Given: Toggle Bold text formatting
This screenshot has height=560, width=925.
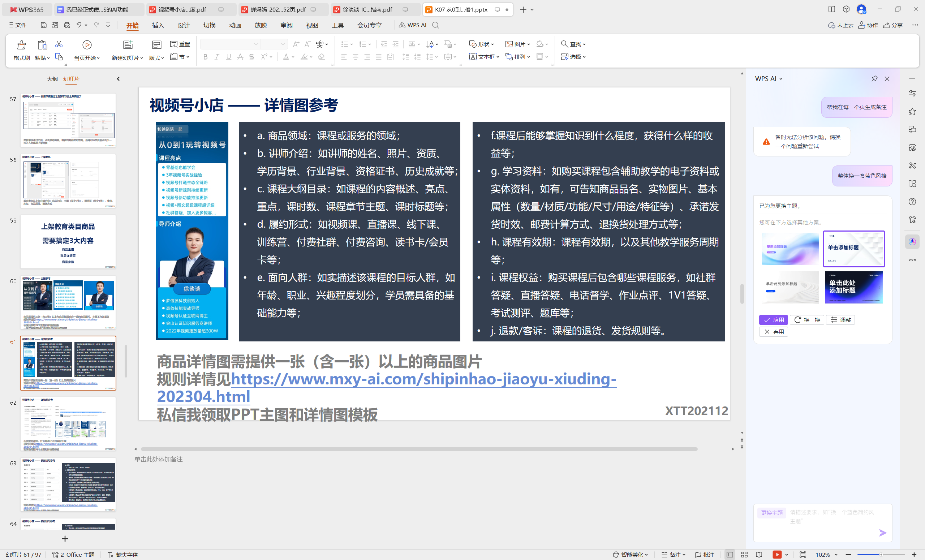Looking at the screenshot, I should (x=205, y=57).
